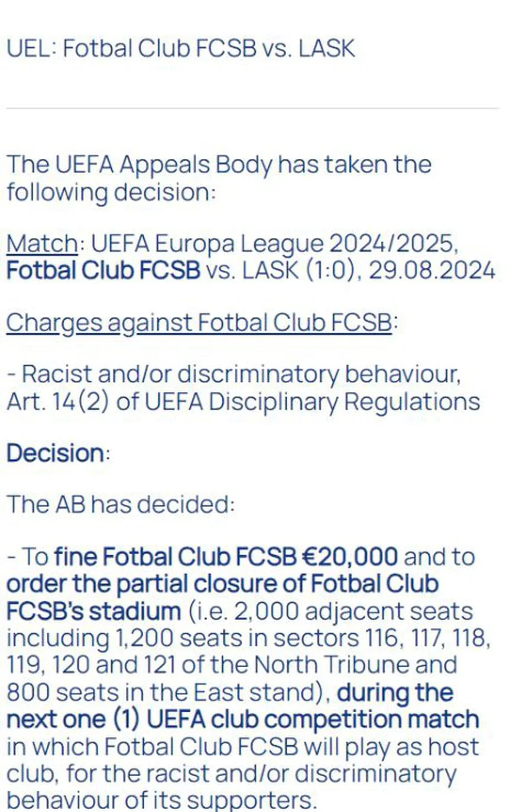The width and height of the screenshot is (532, 812).
Task: Click "The UEFA Appeals Body" opening text
Action: (x=139, y=164)
